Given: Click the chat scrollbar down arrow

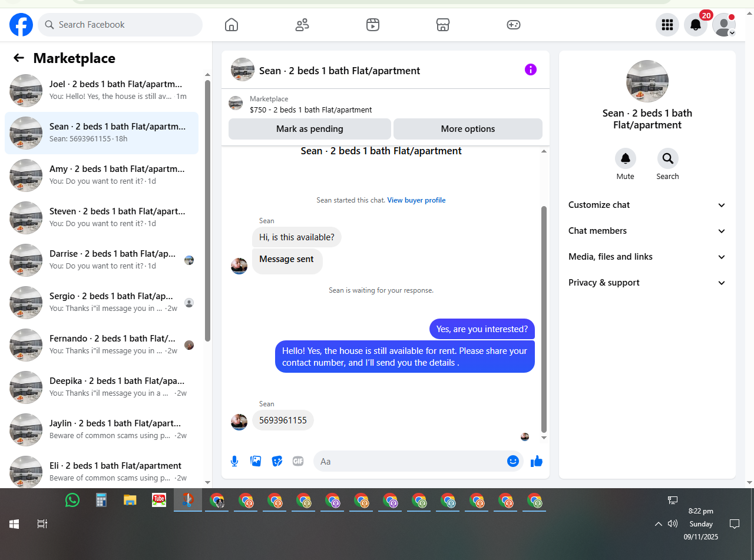Looking at the screenshot, I should [x=544, y=438].
